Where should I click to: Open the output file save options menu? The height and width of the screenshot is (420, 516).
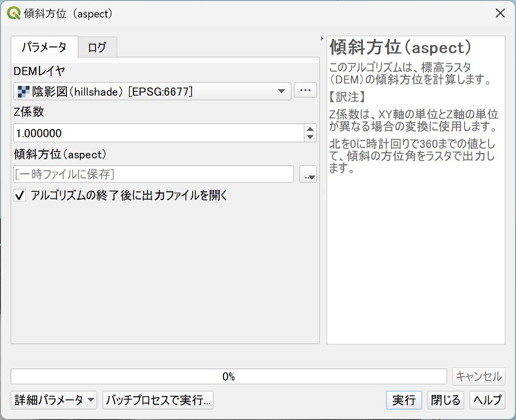(x=308, y=174)
